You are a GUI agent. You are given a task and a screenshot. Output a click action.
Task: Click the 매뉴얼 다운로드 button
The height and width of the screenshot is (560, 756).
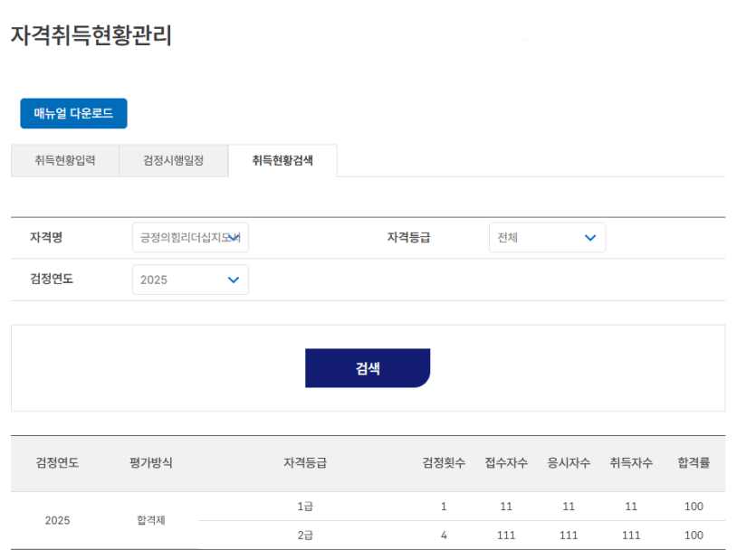click(x=73, y=113)
